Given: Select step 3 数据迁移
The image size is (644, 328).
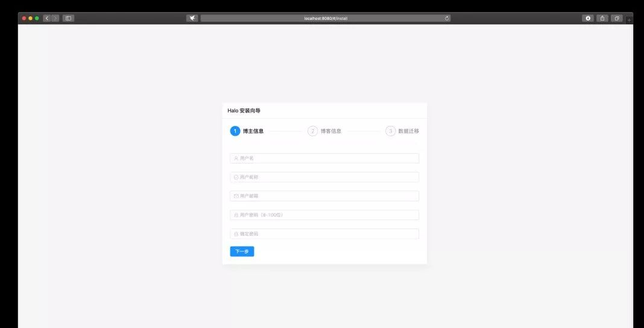Looking at the screenshot, I should tap(402, 131).
